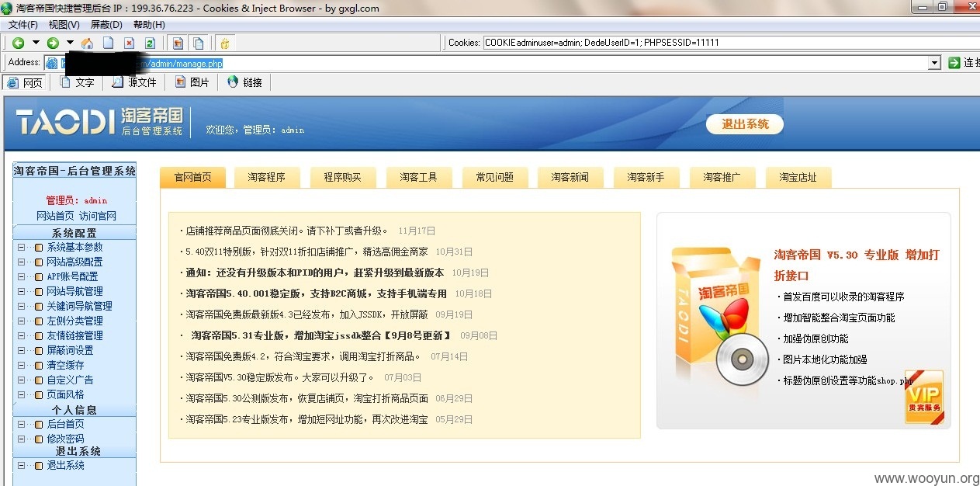
Task: Stop loading with the red X page icon
Action: [130, 43]
